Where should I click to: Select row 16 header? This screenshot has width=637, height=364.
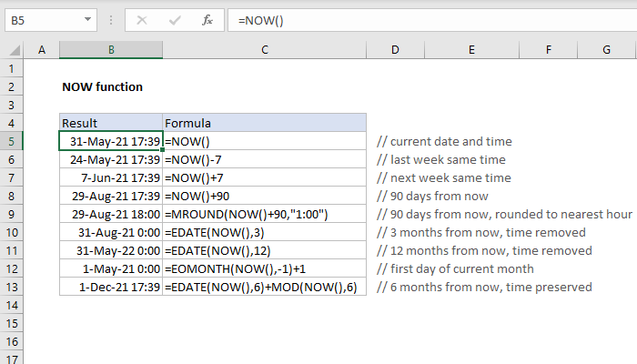coord(11,341)
